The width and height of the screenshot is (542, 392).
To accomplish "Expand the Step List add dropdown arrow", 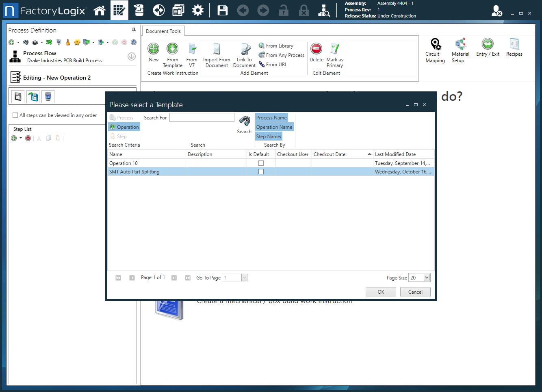I will click(x=21, y=138).
